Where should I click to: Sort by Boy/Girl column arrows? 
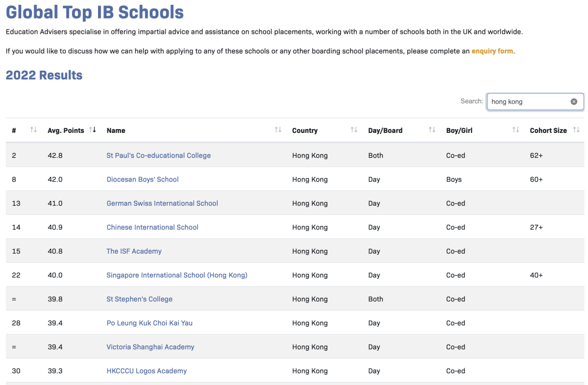[x=516, y=130]
